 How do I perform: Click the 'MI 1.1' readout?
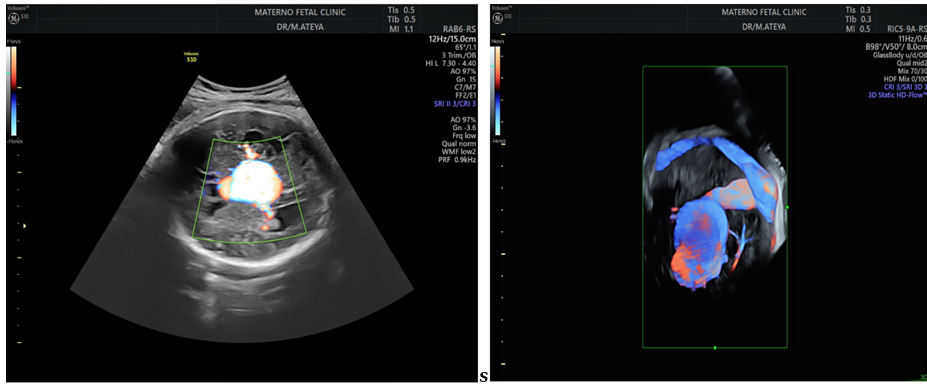tap(402, 28)
